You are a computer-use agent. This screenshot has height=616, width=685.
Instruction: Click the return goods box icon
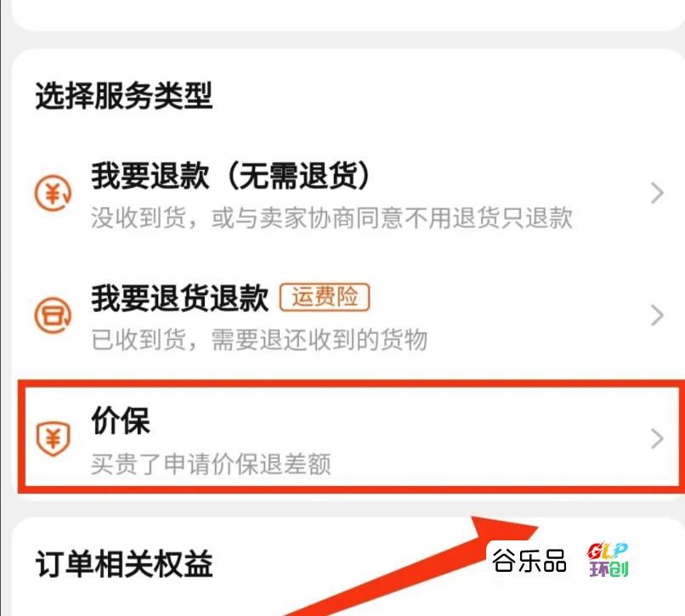53,315
